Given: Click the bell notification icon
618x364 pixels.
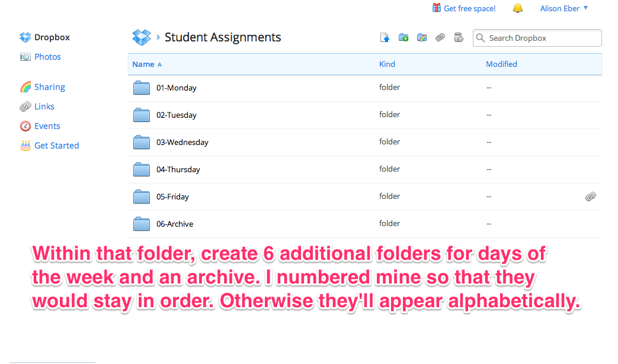Looking at the screenshot, I should tap(517, 8).
